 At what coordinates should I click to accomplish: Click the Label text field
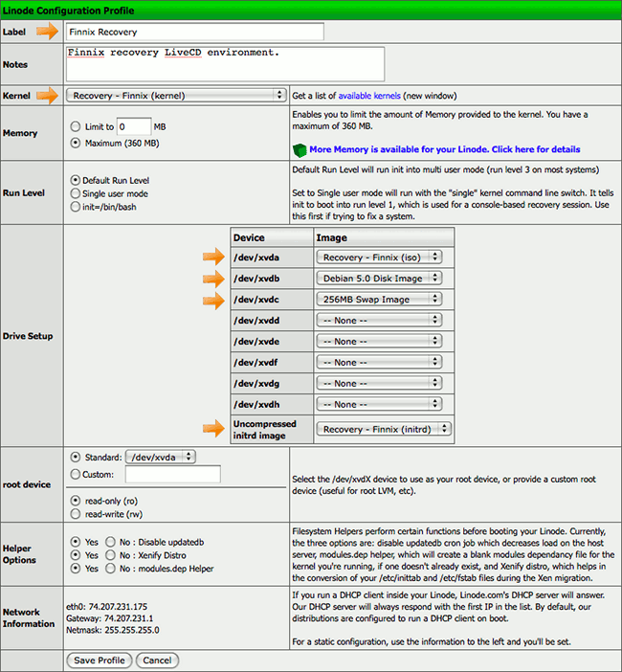tap(195, 32)
